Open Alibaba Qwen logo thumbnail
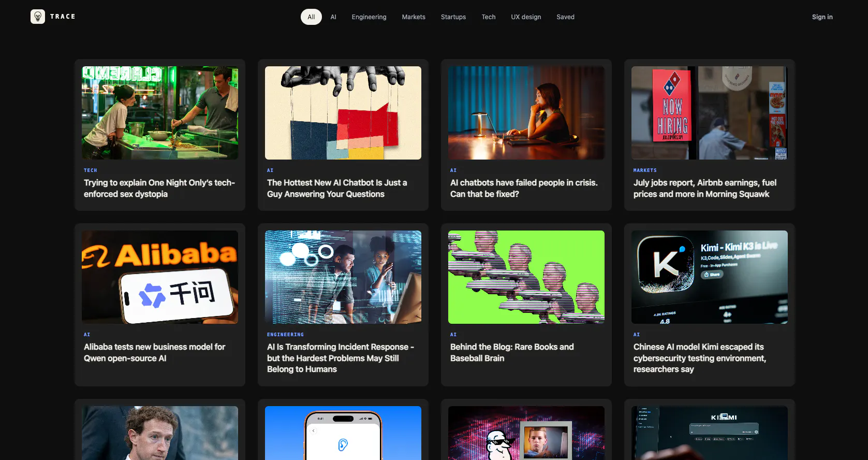This screenshot has height=460, width=868. pyautogui.click(x=160, y=277)
